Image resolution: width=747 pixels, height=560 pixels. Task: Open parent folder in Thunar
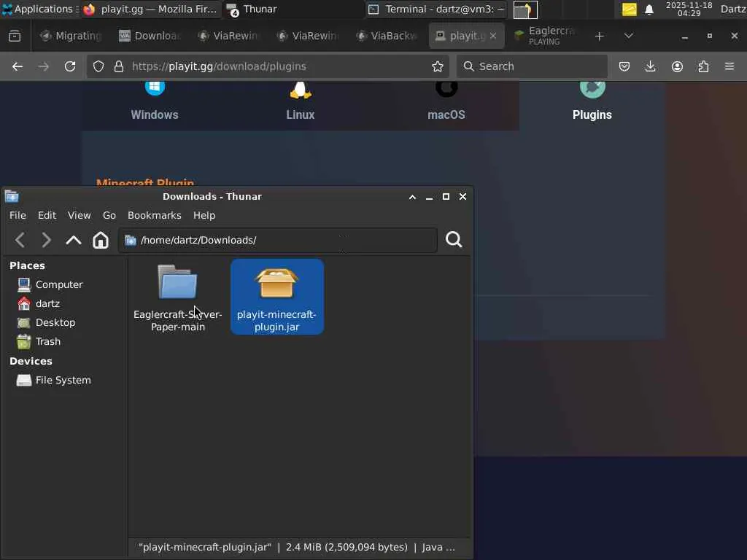[x=74, y=240]
